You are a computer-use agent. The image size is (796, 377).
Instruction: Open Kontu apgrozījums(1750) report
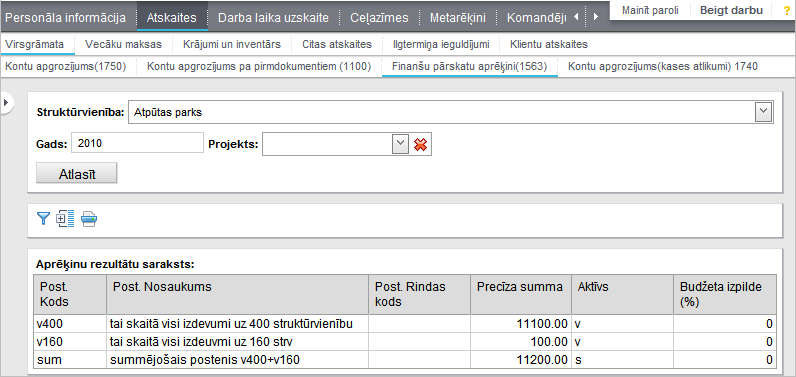coord(65,66)
